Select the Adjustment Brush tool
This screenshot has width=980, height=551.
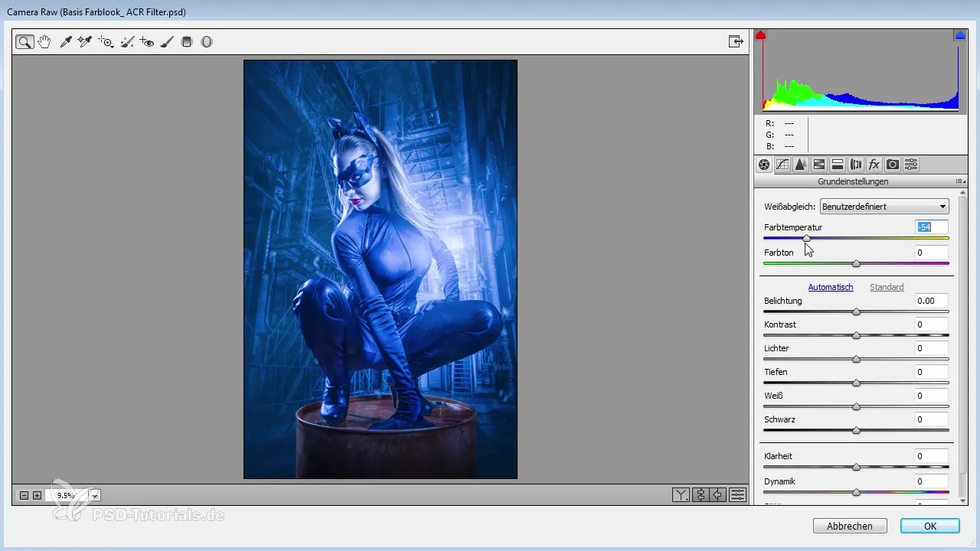coord(167,42)
